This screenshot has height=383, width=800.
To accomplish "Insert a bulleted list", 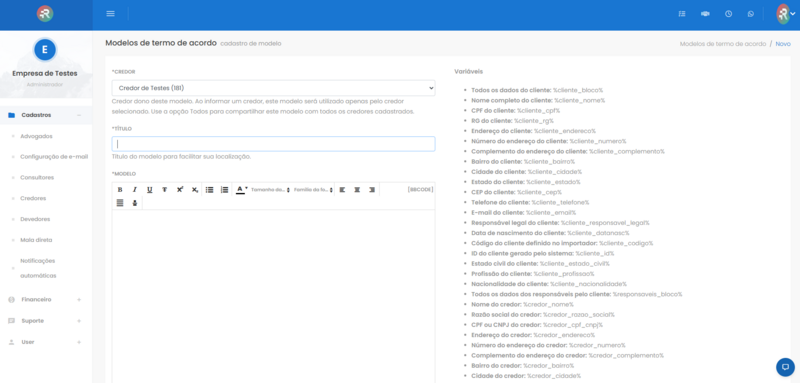I will [x=209, y=190].
